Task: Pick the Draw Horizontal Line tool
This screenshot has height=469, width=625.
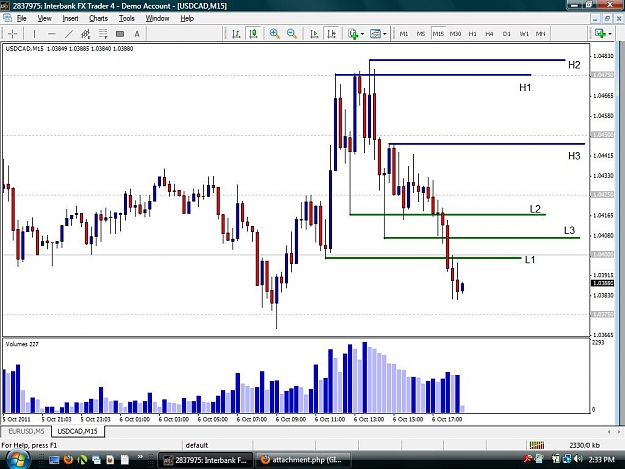Action: pos(51,34)
